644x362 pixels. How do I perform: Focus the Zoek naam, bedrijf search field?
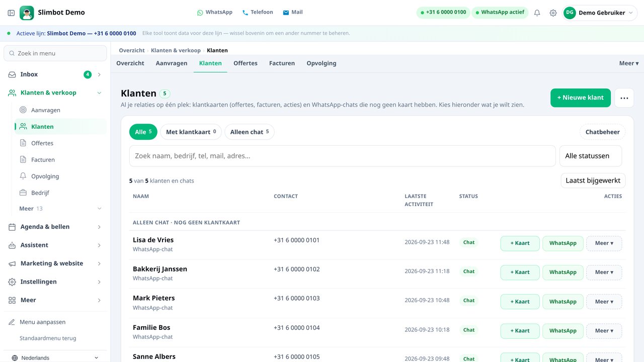pos(343,156)
